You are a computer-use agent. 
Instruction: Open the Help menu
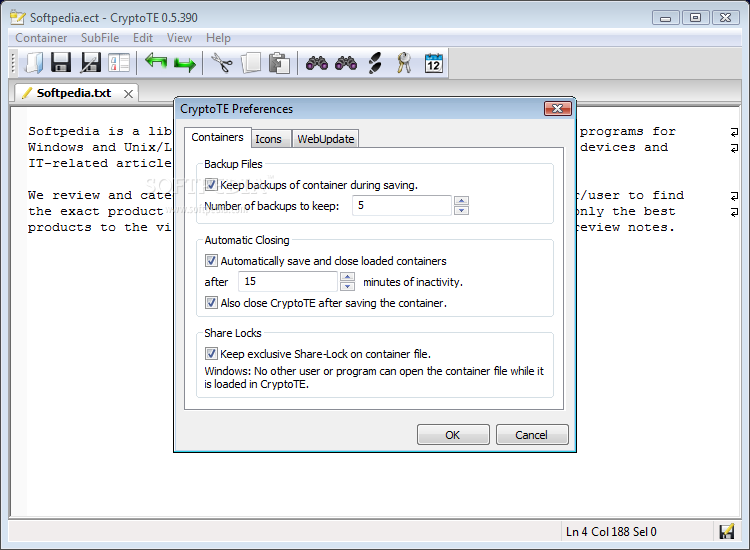tap(218, 38)
